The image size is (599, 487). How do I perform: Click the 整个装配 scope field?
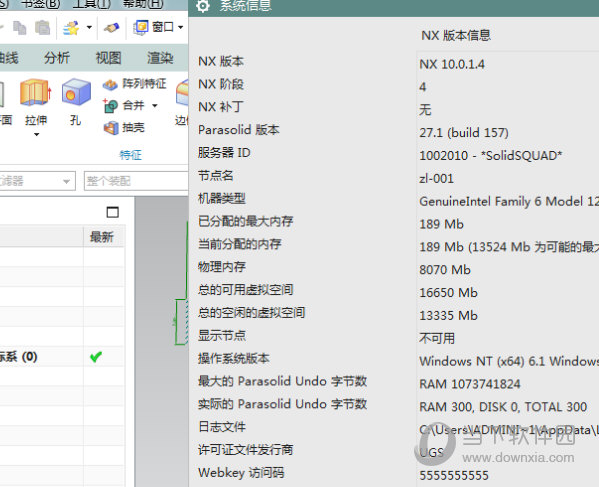tap(136, 181)
